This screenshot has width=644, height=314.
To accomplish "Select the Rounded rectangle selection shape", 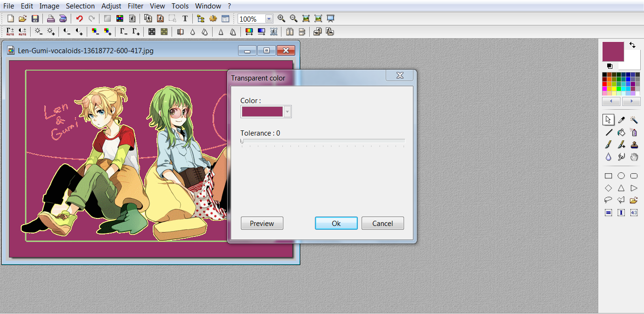I will pos(634,176).
